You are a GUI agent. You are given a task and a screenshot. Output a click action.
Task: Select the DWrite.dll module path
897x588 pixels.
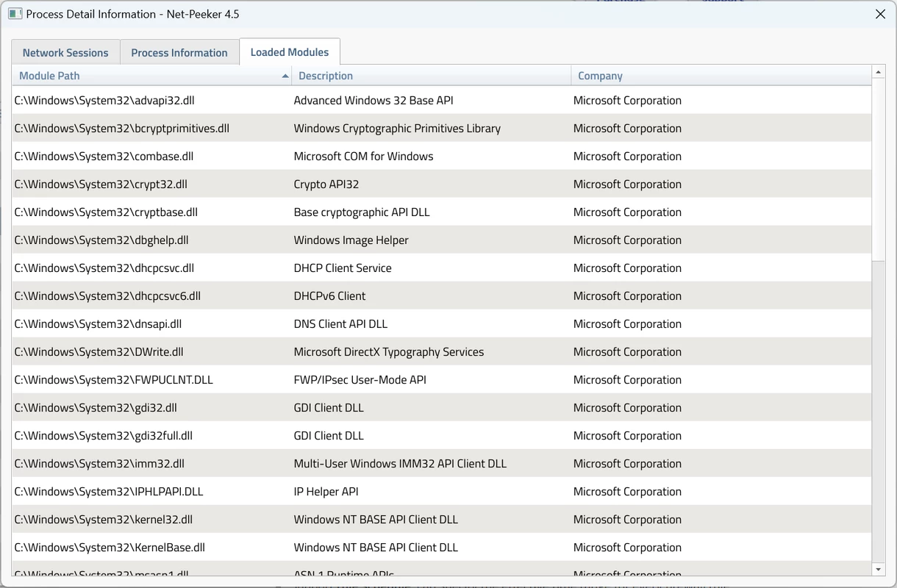tap(99, 352)
